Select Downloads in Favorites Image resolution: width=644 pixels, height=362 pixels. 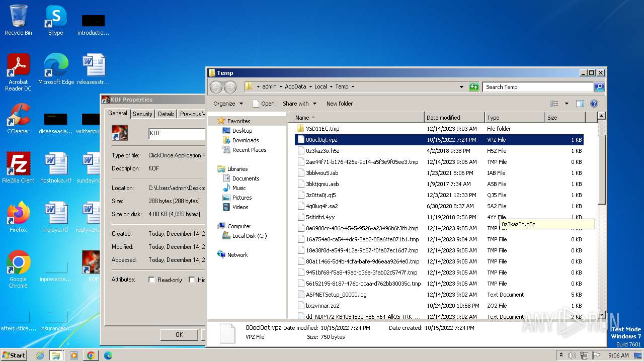pyautogui.click(x=246, y=140)
